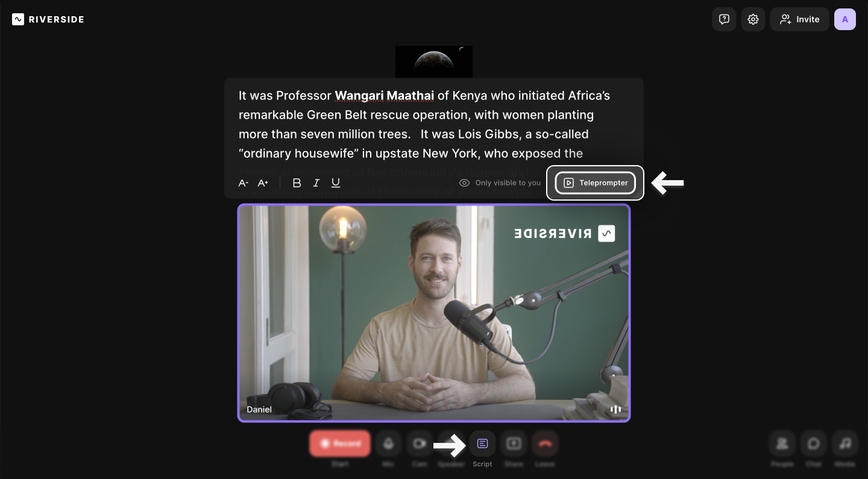This screenshot has height=479, width=868.
Task: Mute the microphone with Mic button
Action: point(388,444)
